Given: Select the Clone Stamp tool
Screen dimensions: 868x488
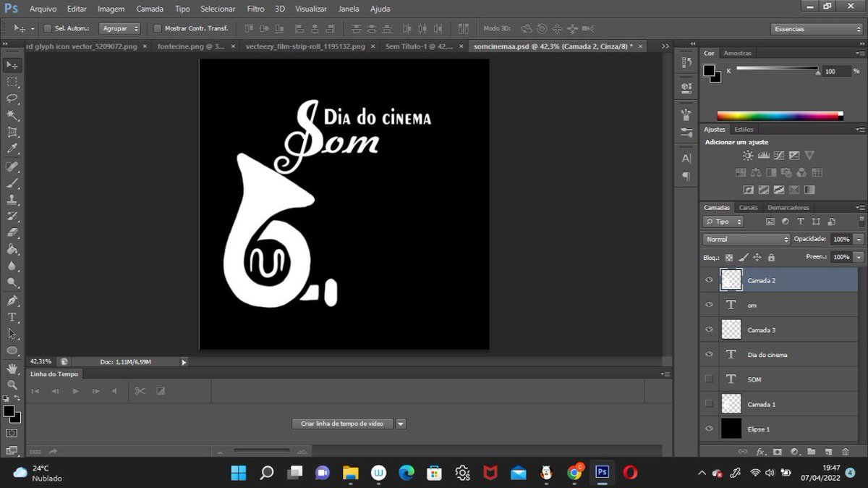Looking at the screenshot, I should point(12,198).
